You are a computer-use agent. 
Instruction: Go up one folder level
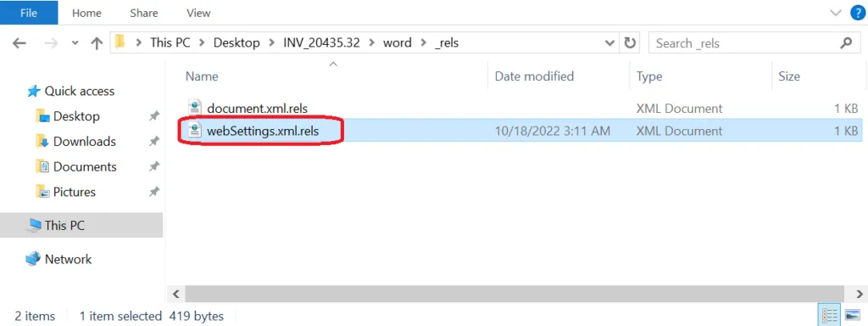pyautogui.click(x=97, y=43)
